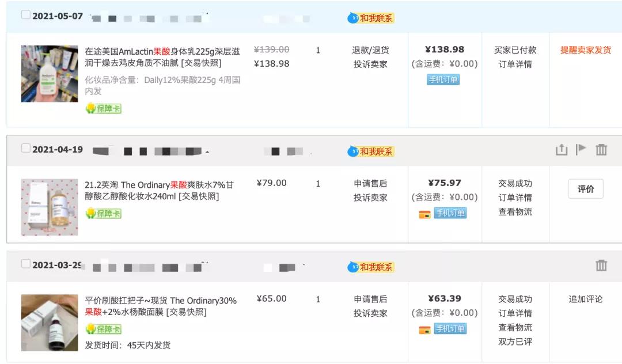
Task: Select the 2021-05-07 order checkbox
Action: coord(26,15)
